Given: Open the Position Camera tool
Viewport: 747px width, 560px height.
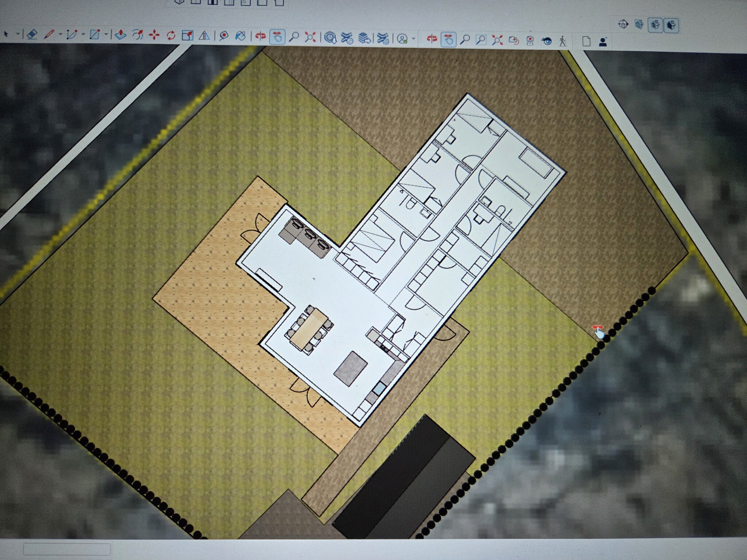Looking at the screenshot, I should (530, 41).
